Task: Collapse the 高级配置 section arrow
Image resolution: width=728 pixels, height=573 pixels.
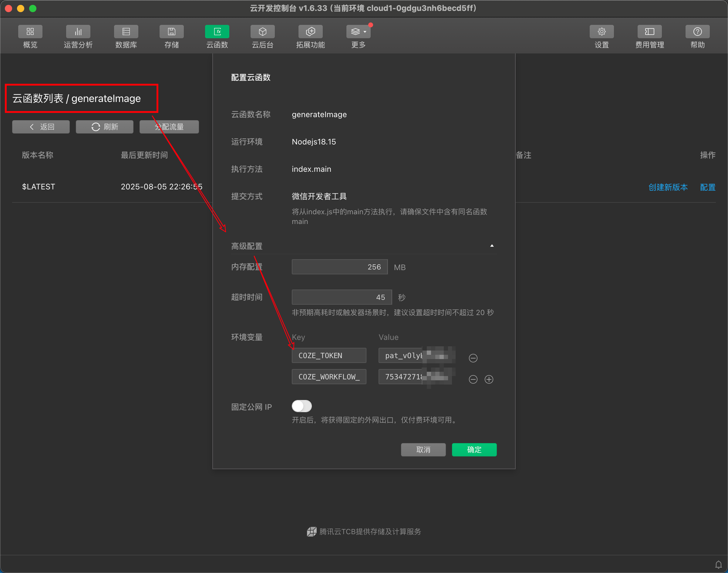Action: (492, 246)
